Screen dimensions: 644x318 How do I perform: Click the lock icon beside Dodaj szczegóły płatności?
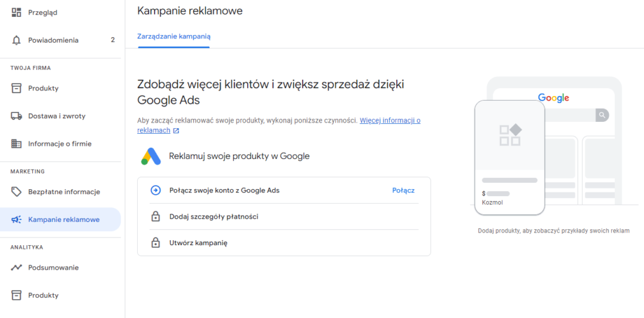tap(156, 217)
